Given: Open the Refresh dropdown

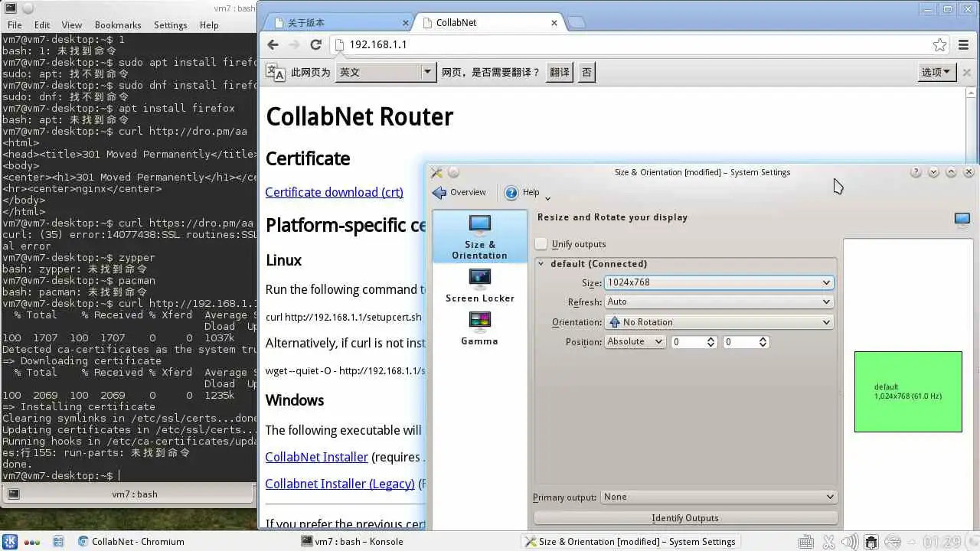Looking at the screenshot, I should point(719,302).
